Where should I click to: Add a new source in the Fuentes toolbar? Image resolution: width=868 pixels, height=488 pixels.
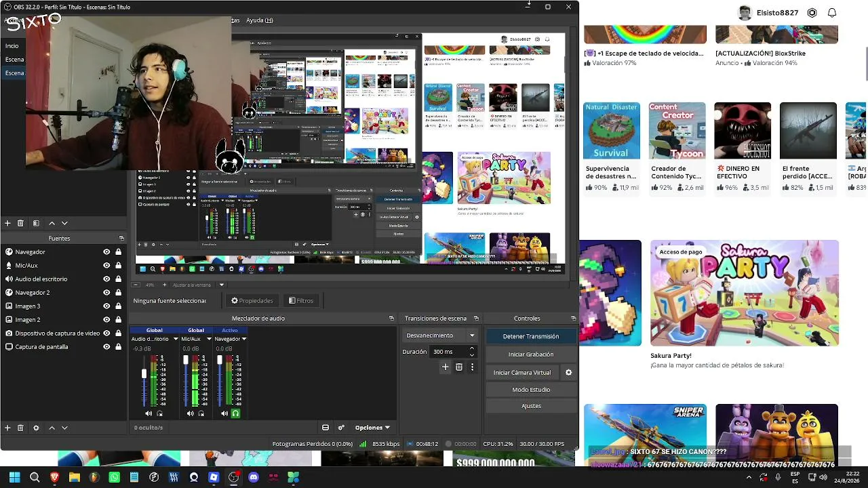(x=7, y=428)
